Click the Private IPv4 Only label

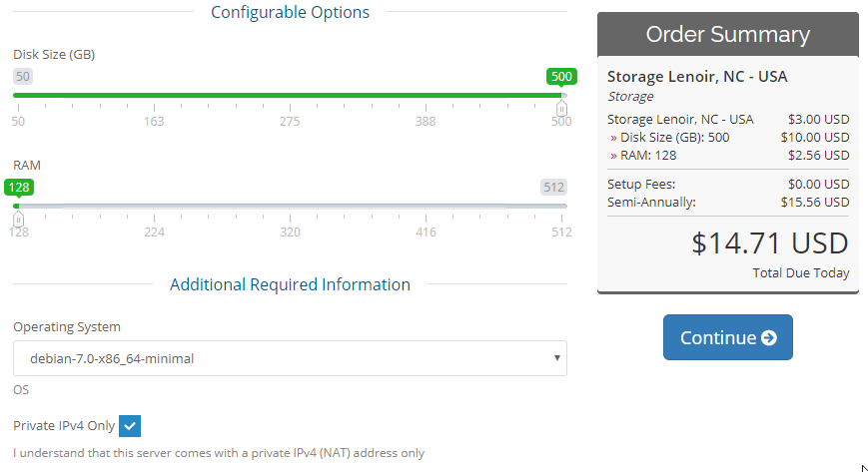64,426
